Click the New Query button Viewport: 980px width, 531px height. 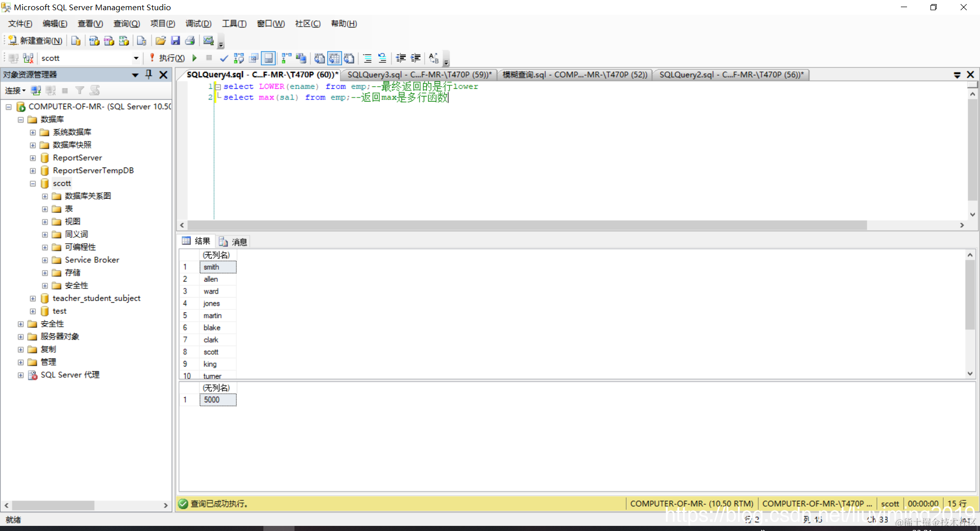coord(36,41)
